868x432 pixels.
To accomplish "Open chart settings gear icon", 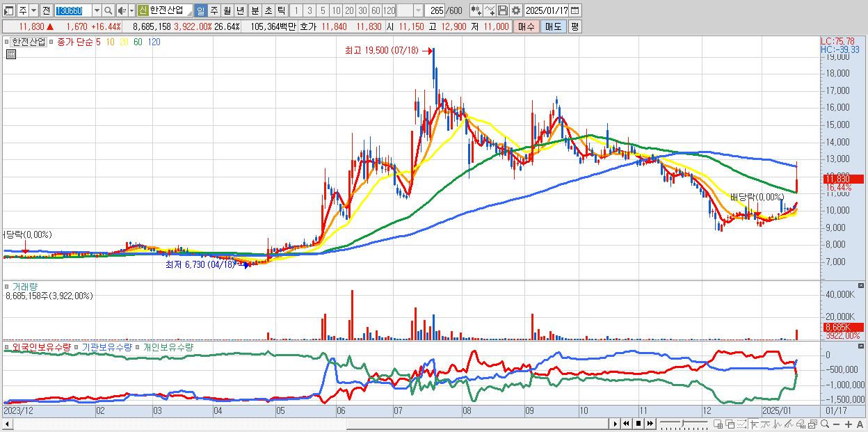I will point(516,10).
